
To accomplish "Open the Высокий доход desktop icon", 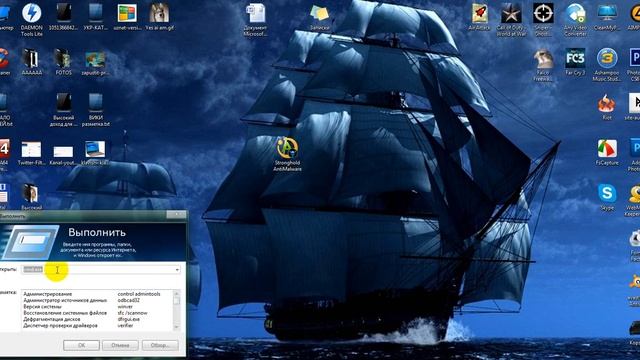I will [x=64, y=110].
